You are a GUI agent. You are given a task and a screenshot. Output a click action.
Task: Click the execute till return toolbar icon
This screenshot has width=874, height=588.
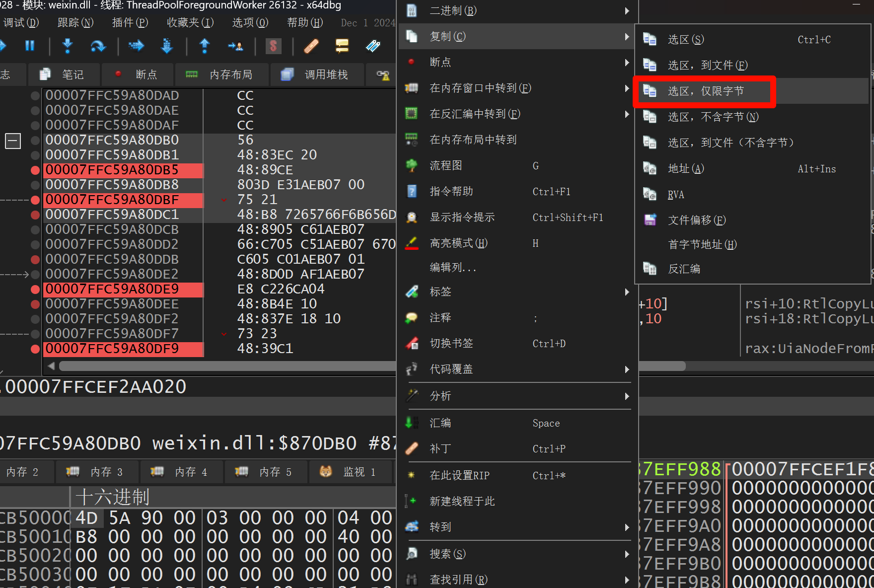click(x=204, y=46)
